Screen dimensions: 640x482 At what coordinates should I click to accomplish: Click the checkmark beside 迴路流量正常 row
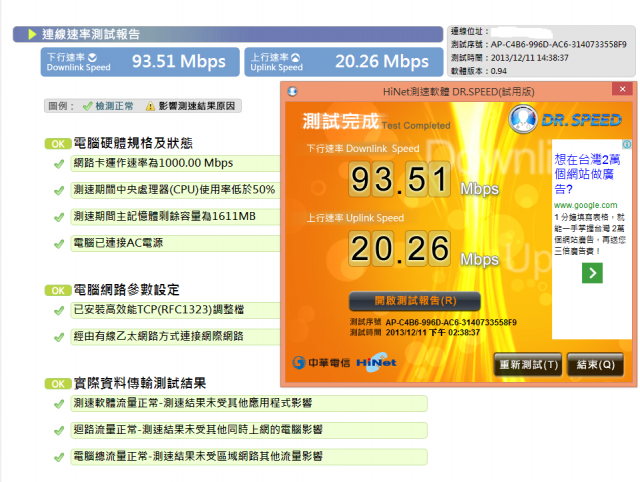59,431
